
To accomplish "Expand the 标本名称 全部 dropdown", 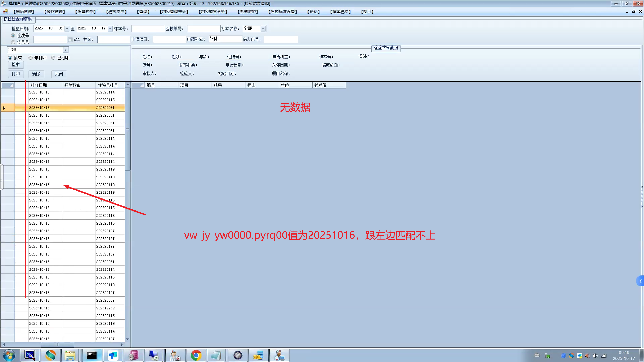I will [263, 29].
